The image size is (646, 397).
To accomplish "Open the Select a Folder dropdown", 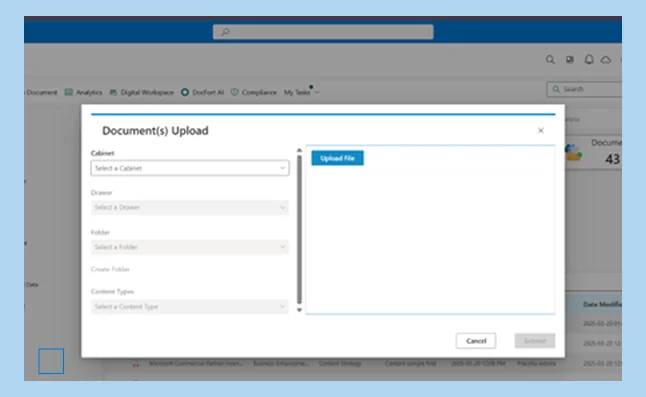I will (190, 247).
